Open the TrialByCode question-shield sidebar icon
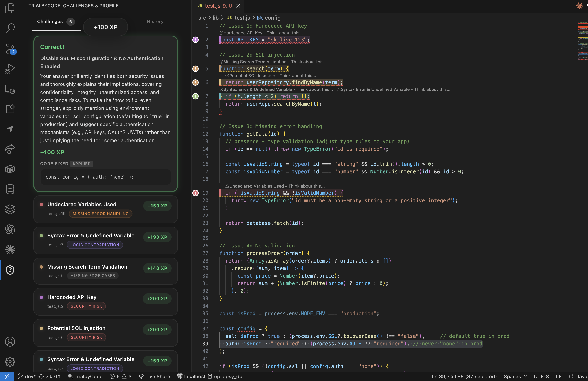The height and width of the screenshot is (381, 588). coord(10,270)
